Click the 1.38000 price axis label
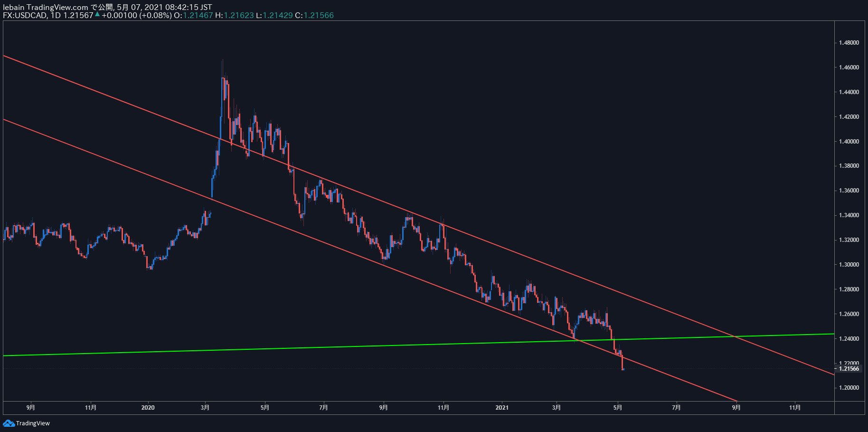Viewport: 868px width, 432px height. 849,166
